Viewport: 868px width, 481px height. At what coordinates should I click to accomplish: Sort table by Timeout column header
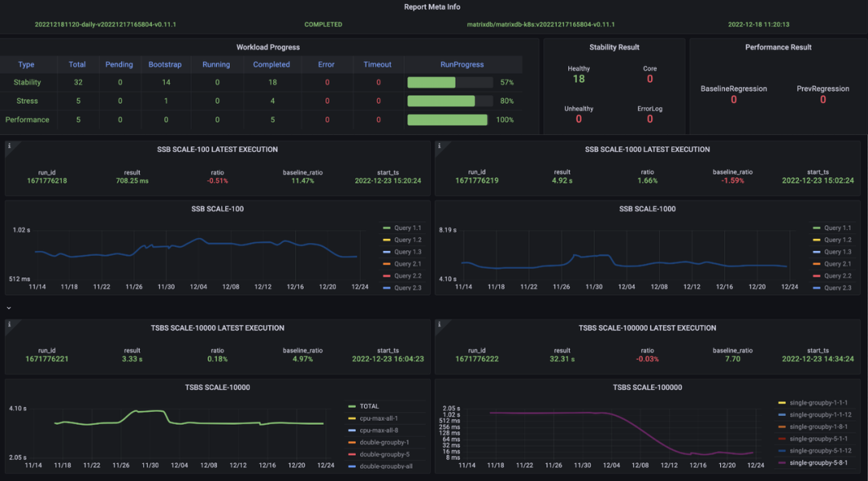(377, 64)
